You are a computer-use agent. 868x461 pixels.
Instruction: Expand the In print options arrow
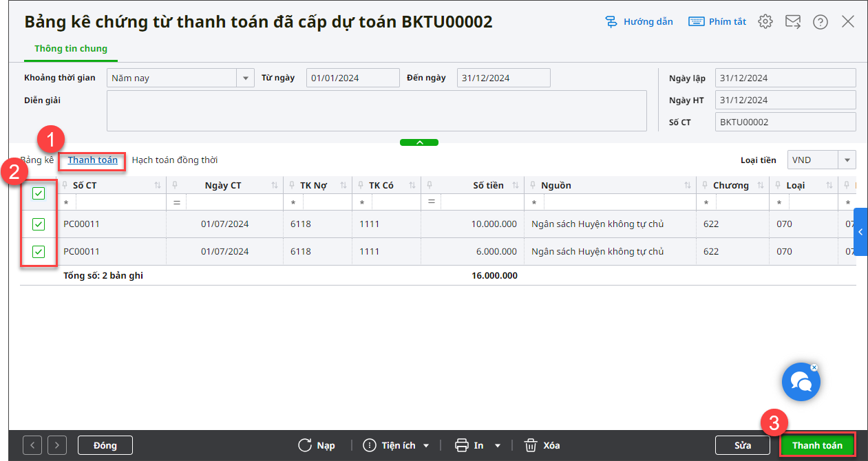pos(498,446)
